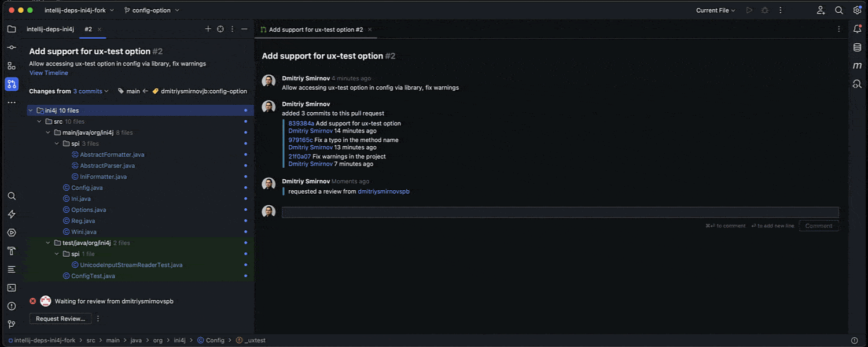Screen dimensions: 868x347
Task: Click into the comment input field
Action: [x=560, y=212]
